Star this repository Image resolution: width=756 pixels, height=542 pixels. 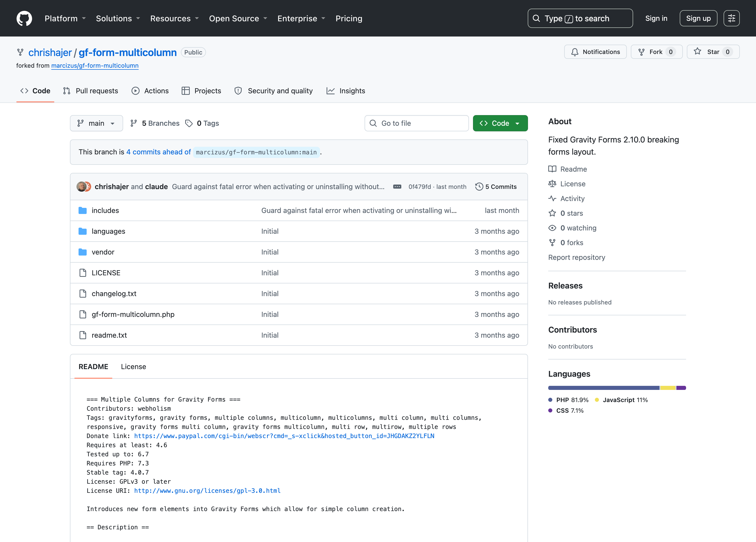[x=713, y=52]
